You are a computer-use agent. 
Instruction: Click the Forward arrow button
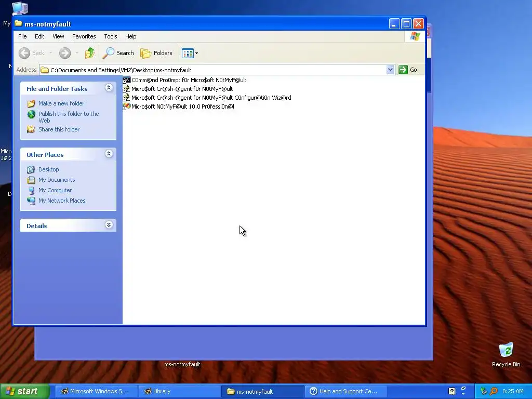[65, 53]
